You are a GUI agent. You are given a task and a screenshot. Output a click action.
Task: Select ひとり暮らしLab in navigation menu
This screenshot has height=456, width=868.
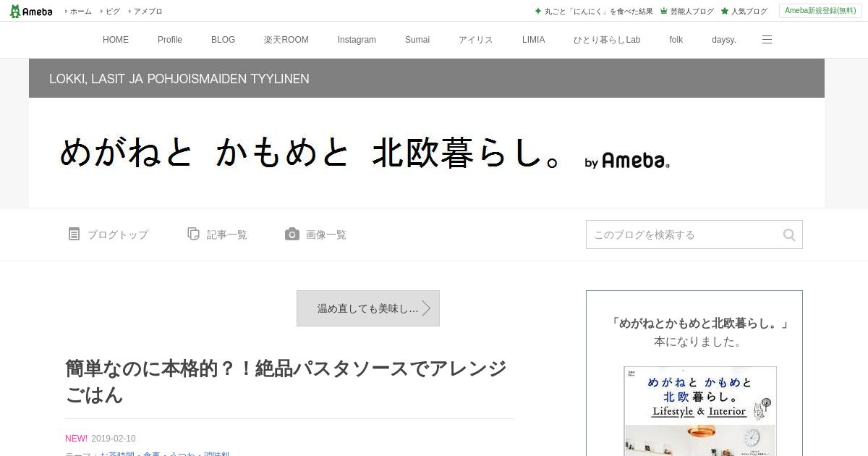(607, 40)
